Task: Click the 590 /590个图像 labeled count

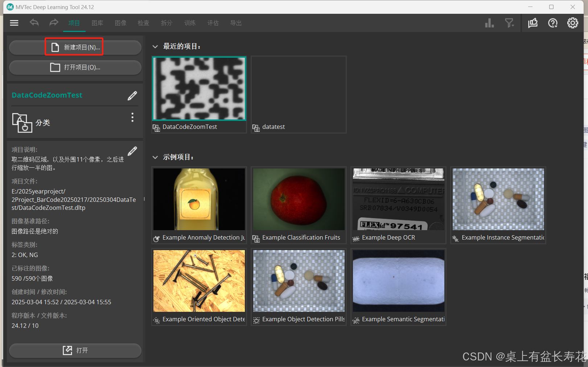Action: click(x=32, y=278)
